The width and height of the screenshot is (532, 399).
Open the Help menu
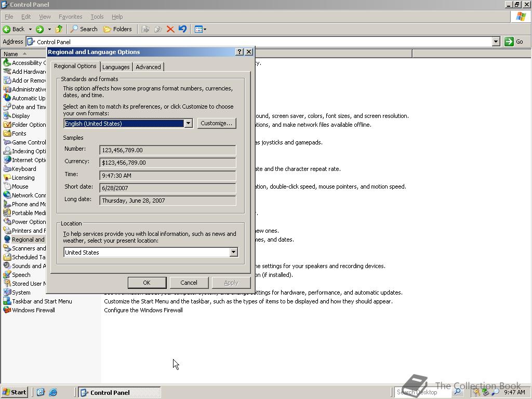click(117, 17)
